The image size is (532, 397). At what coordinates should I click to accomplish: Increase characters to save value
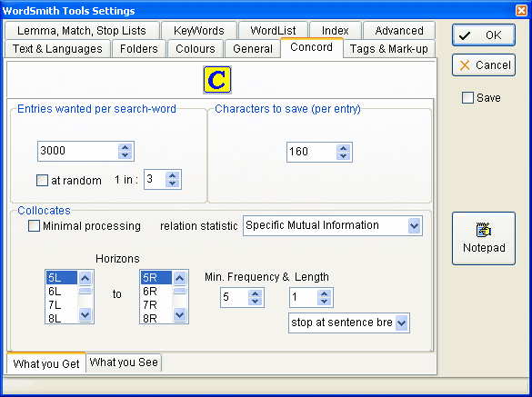[344, 148]
